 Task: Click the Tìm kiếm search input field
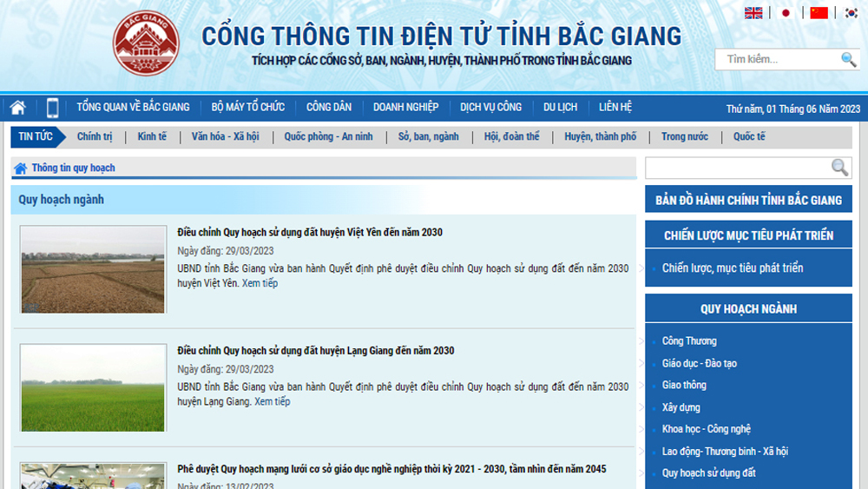click(x=777, y=59)
